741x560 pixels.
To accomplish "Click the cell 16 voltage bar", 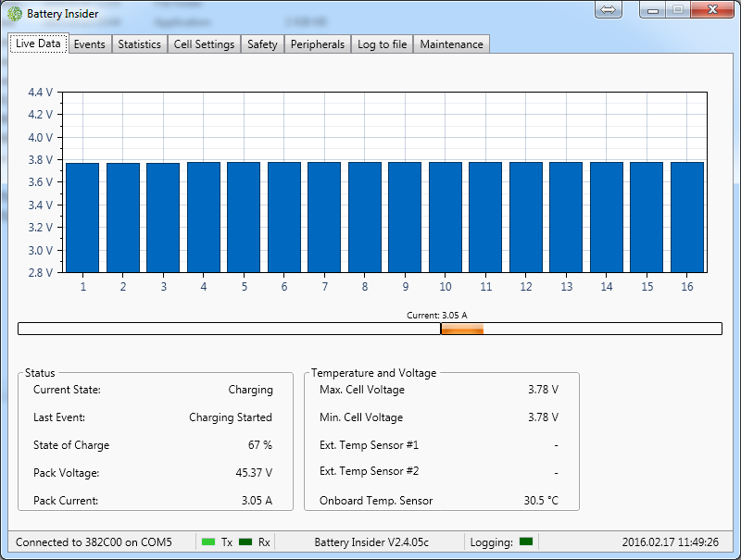I will (686, 218).
